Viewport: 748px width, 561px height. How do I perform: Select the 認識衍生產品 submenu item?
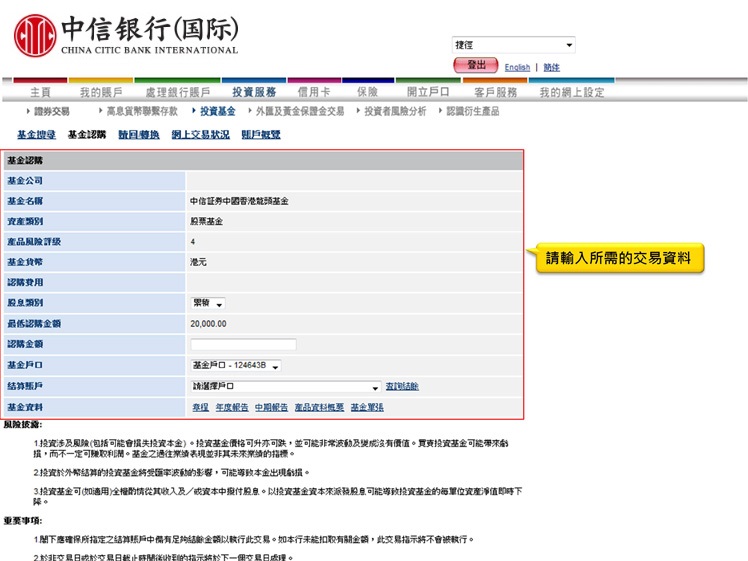pyautogui.click(x=473, y=111)
